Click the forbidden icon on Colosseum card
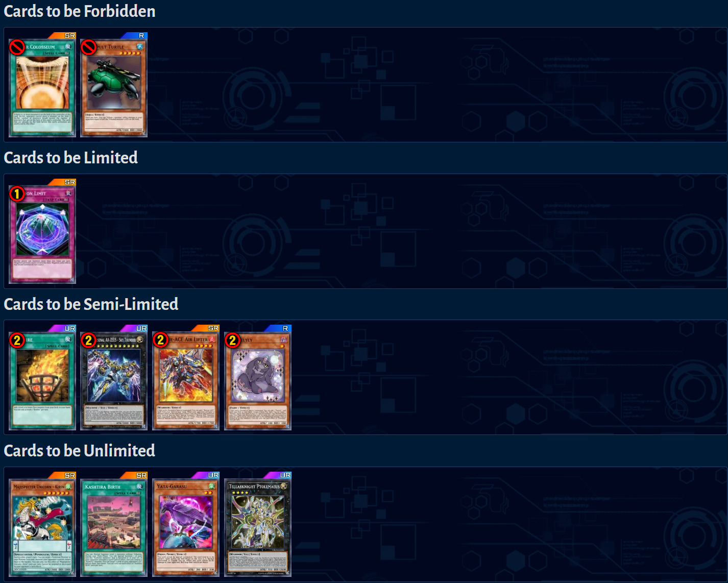728x583 pixels. [17, 47]
